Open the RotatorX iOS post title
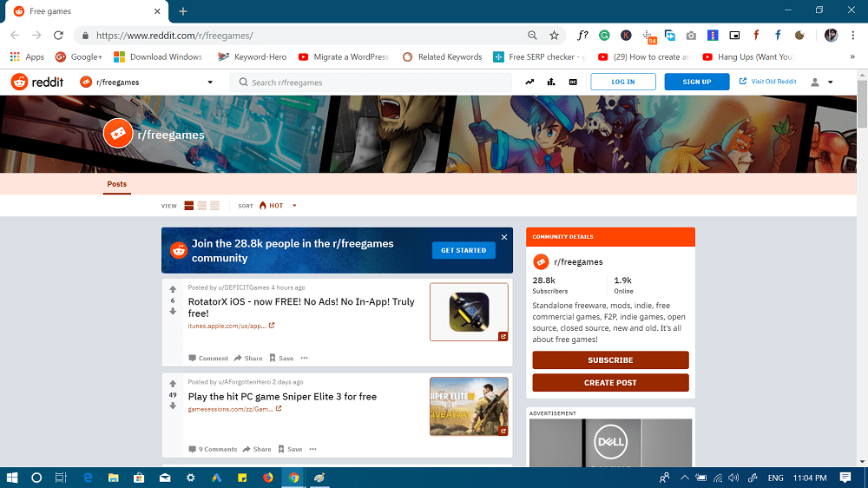This screenshot has height=488, width=868. tap(301, 307)
